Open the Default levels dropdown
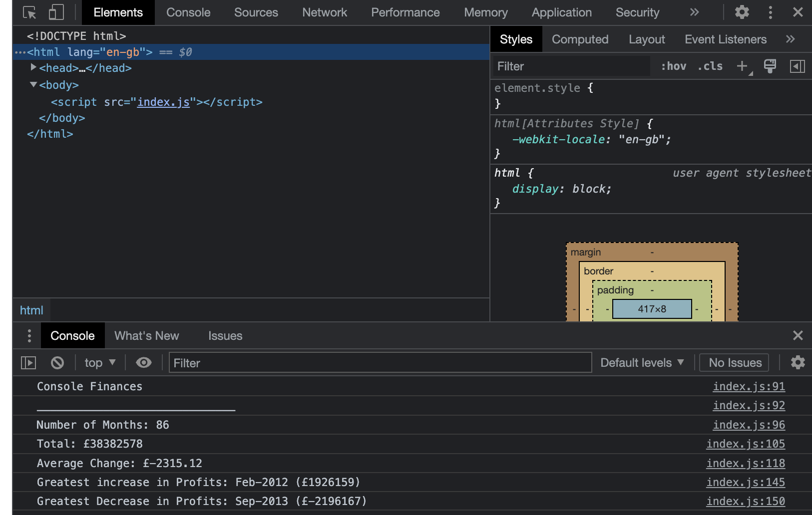The image size is (812, 515). click(642, 363)
